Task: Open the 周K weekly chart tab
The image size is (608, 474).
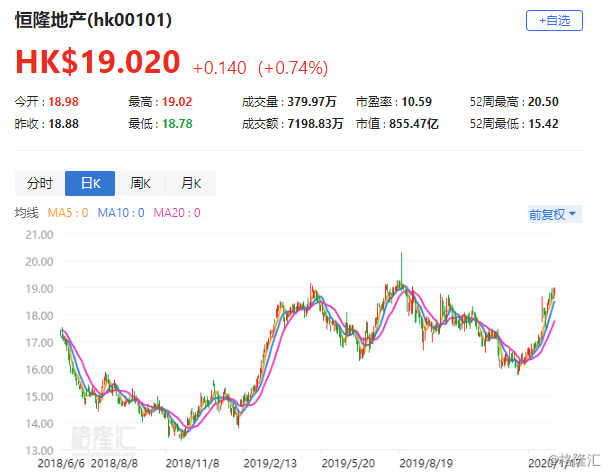Action: click(140, 183)
